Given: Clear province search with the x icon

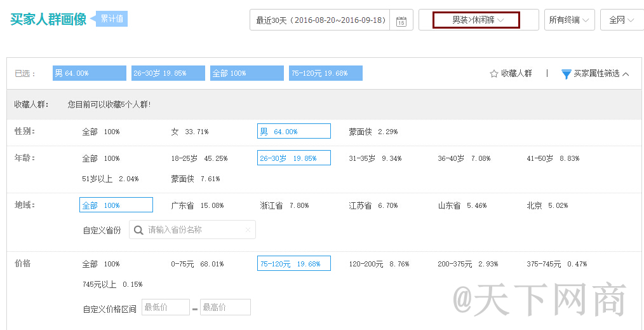Looking at the screenshot, I should 248,230.
